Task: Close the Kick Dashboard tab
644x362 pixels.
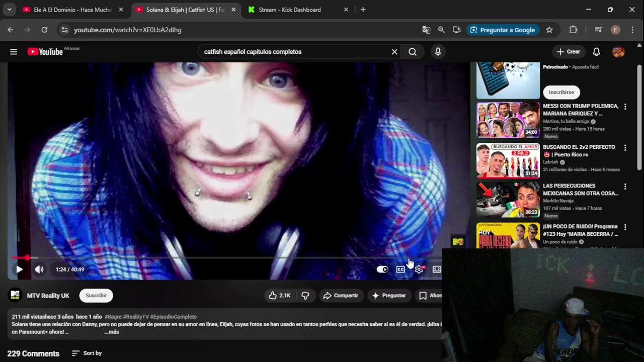Action: coord(346,10)
